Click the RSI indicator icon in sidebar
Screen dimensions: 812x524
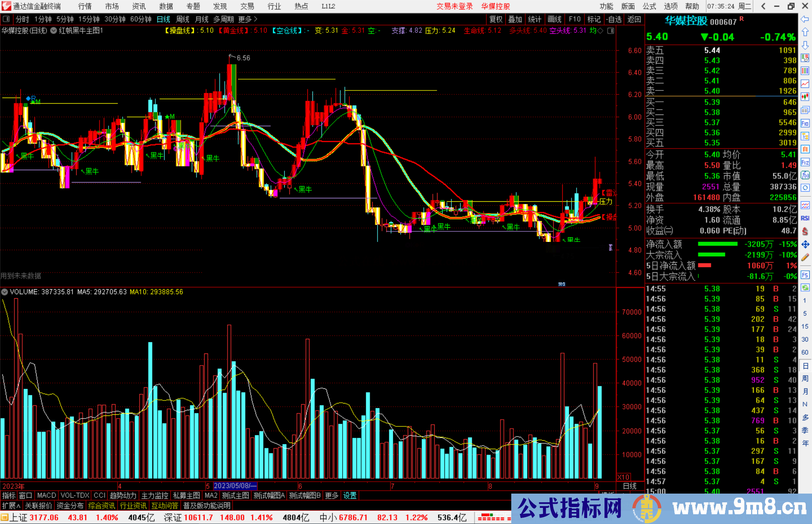[x=805, y=218]
